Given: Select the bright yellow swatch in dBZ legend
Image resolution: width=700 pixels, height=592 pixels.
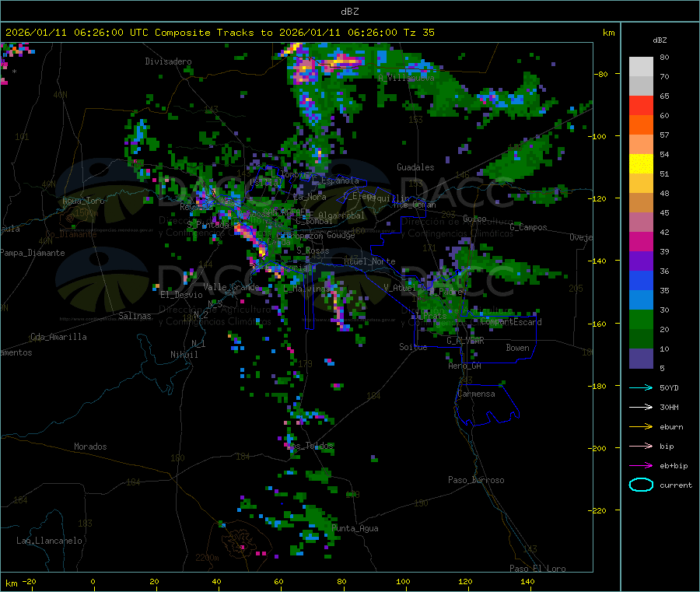Looking at the screenshot, I should [x=641, y=164].
